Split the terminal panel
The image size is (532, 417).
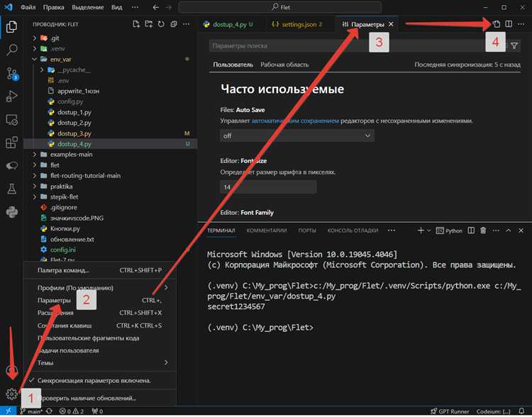[471, 230]
